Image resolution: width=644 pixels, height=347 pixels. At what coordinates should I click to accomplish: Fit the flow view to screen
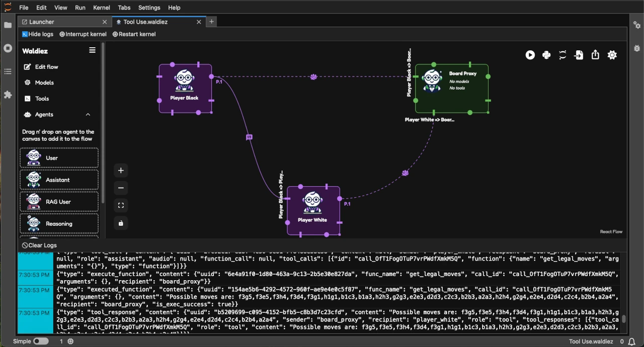[x=121, y=205]
